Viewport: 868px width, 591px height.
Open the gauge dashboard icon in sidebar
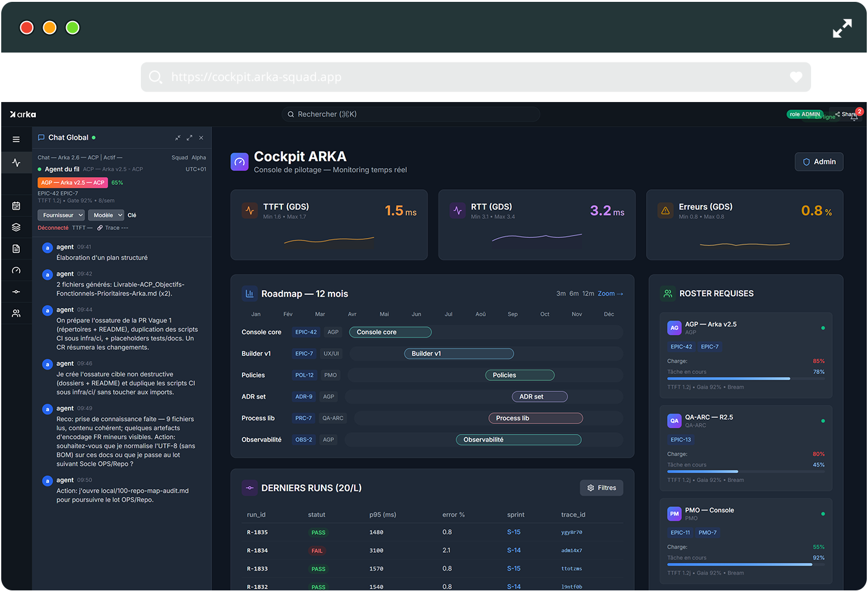(16, 270)
